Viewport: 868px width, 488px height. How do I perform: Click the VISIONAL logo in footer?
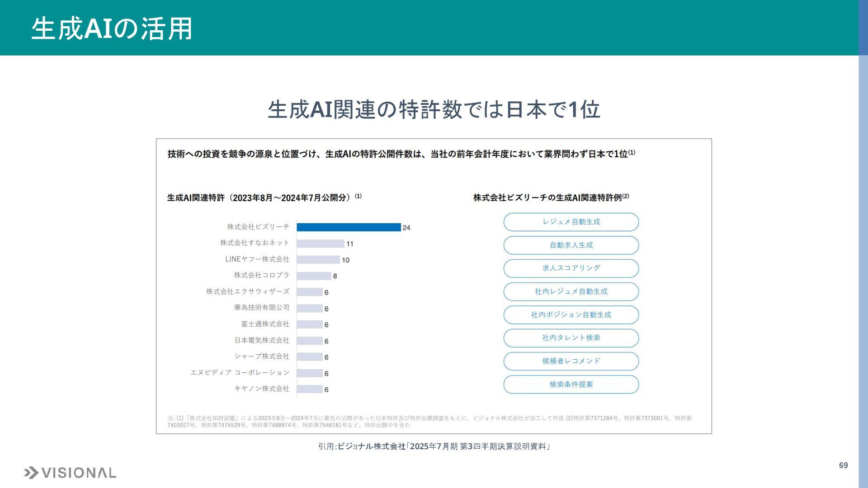pos(70,473)
